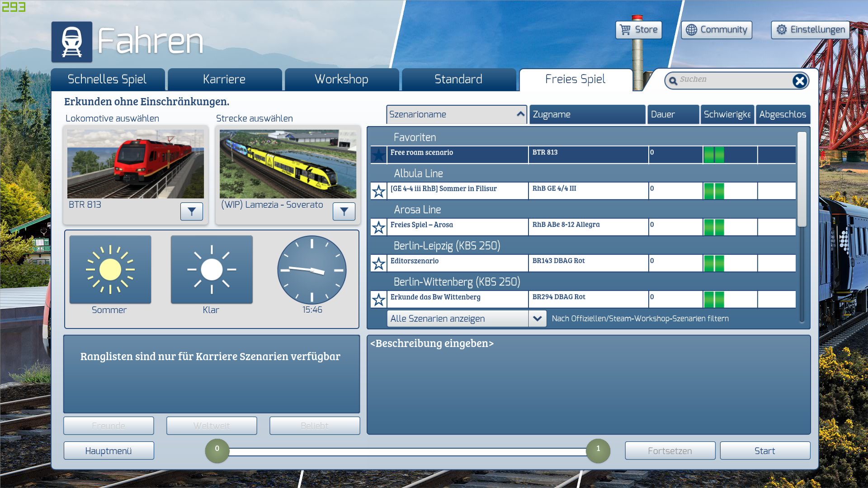Favorite Erkunde das Bw Wittenberg star
This screenshot has width=868, height=488.
pos(378,300)
